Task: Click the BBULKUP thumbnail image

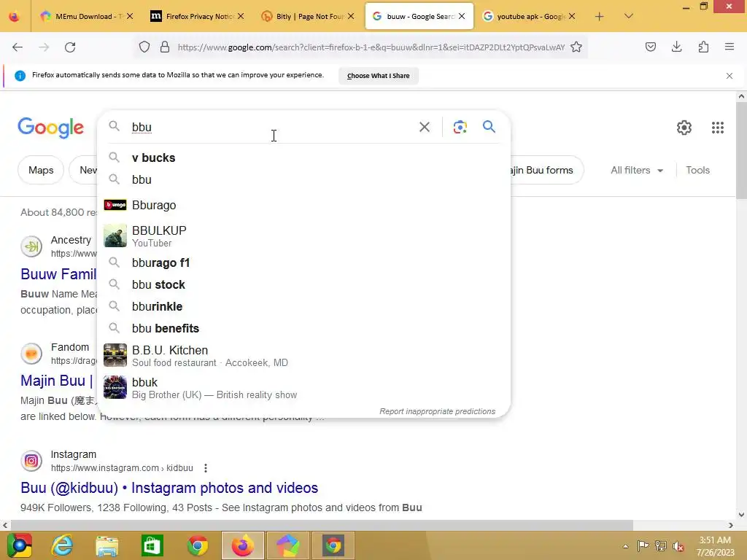Action: (115, 236)
